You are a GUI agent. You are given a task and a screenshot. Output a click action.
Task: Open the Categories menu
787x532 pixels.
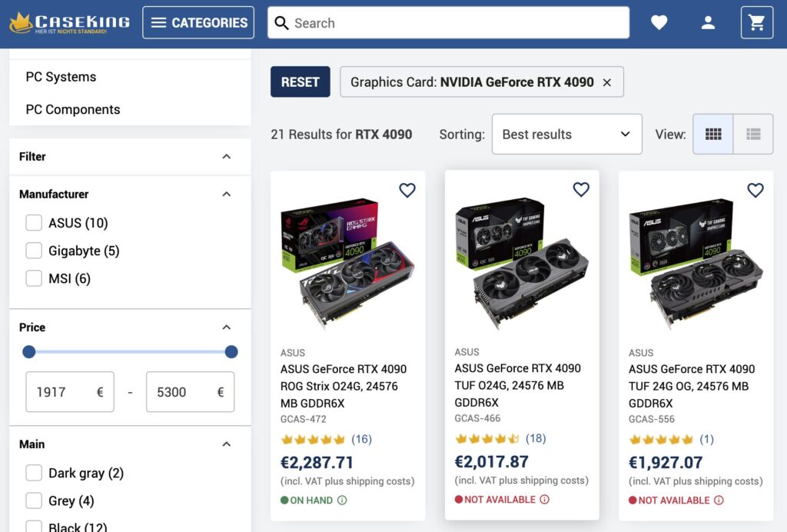click(198, 23)
